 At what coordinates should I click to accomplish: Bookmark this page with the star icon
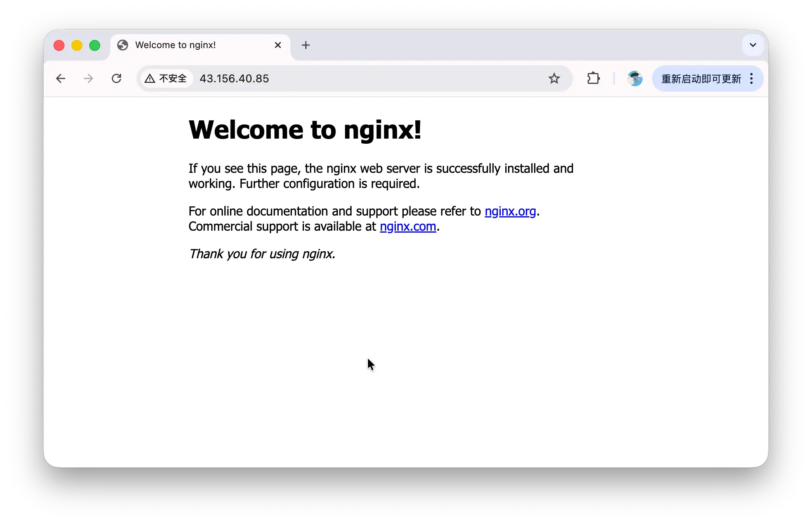(554, 79)
